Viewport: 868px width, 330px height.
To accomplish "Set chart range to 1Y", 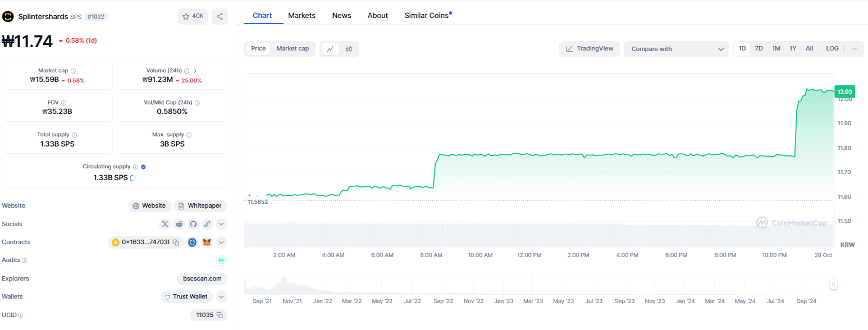I will pos(793,49).
